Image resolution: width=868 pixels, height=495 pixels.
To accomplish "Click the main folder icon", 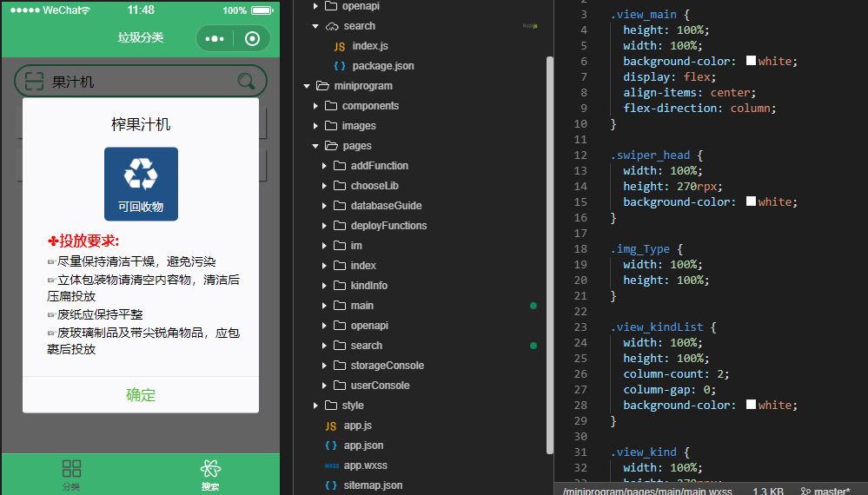I will [340, 306].
